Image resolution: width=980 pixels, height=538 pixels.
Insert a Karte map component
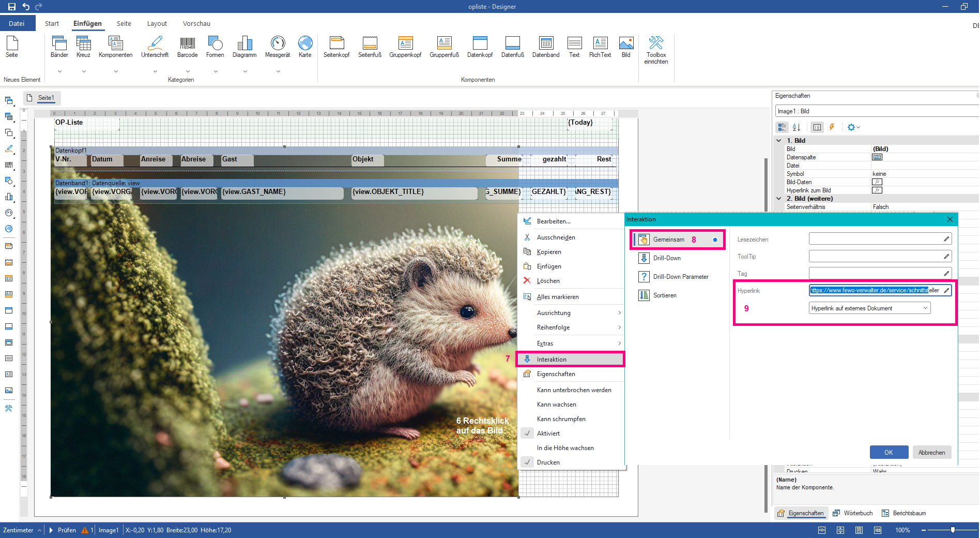click(305, 47)
